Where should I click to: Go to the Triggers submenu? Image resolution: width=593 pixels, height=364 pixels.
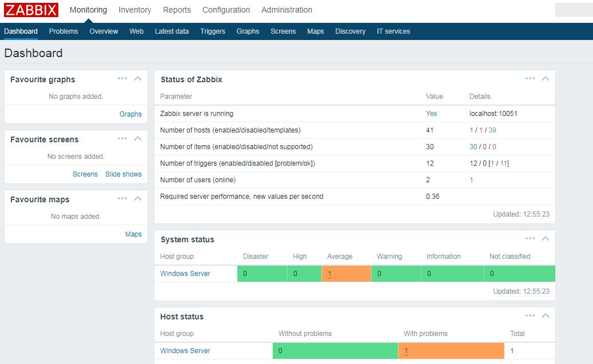click(213, 31)
